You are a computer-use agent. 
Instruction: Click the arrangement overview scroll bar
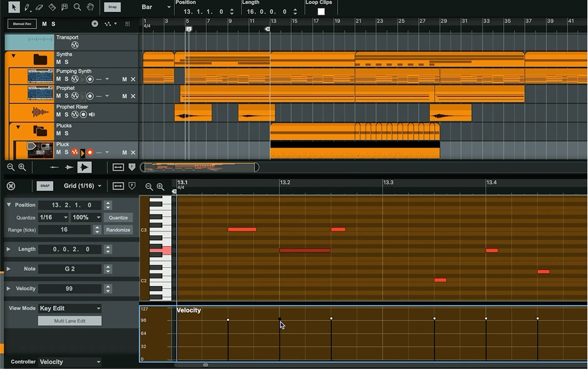[x=199, y=168]
